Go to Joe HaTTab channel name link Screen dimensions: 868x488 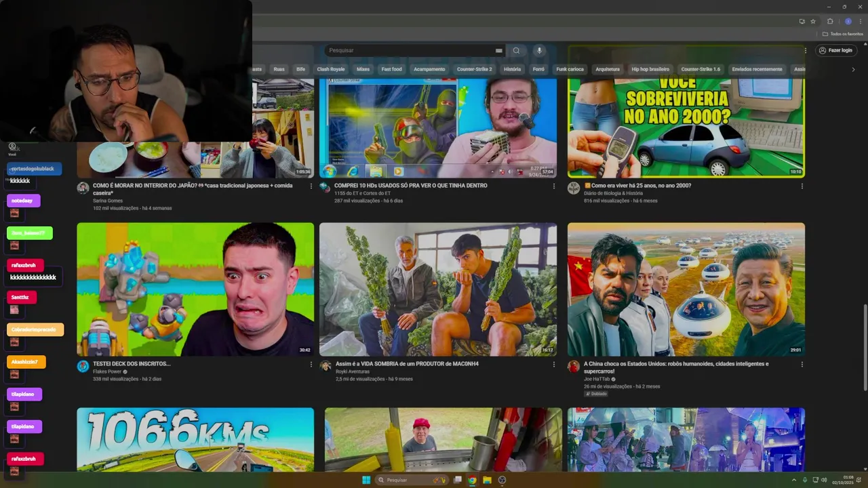(597, 379)
